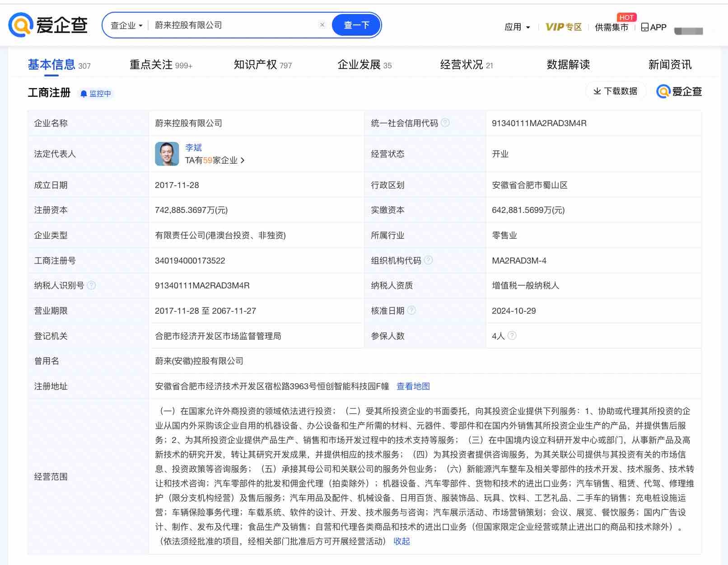Click the 查一下 search button
The width and height of the screenshot is (728, 565).
pos(356,25)
